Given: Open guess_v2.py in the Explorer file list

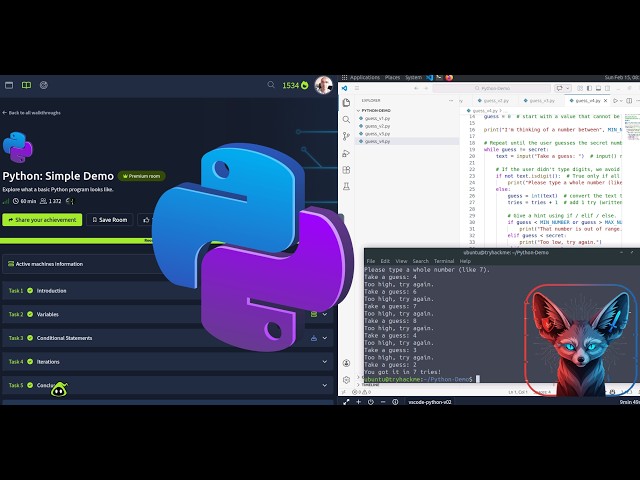Looking at the screenshot, I should [x=378, y=126].
